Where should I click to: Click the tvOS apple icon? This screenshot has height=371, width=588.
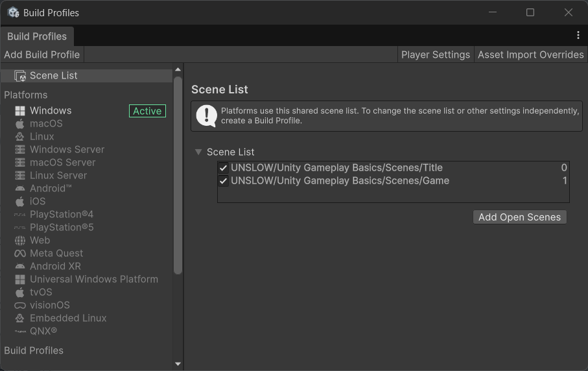(20, 293)
